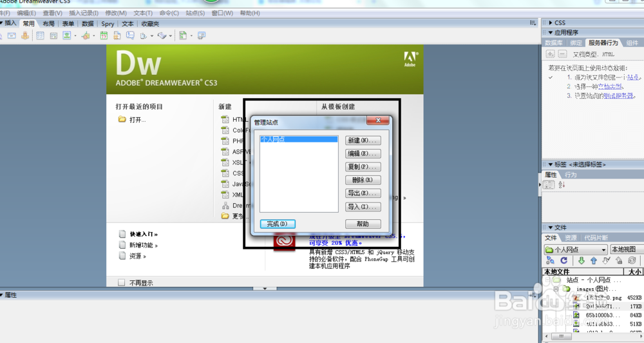
Task: Switch to the 数据库 tab
Action: point(554,43)
